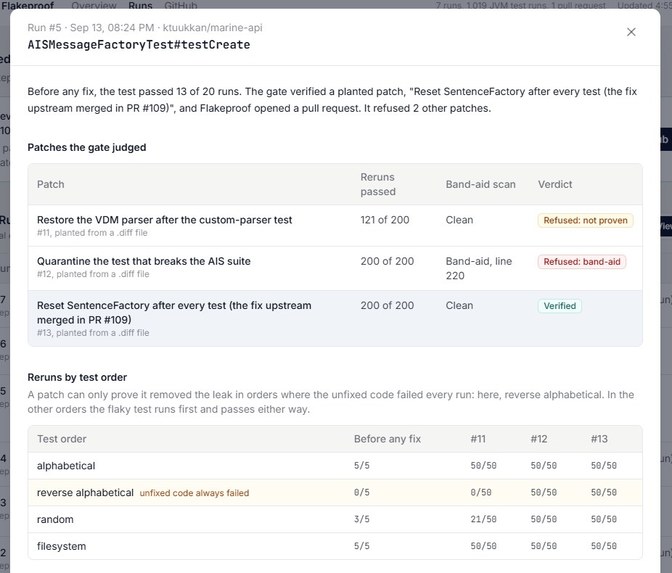Click the 'Refused: not proven' verdict badge

click(585, 220)
